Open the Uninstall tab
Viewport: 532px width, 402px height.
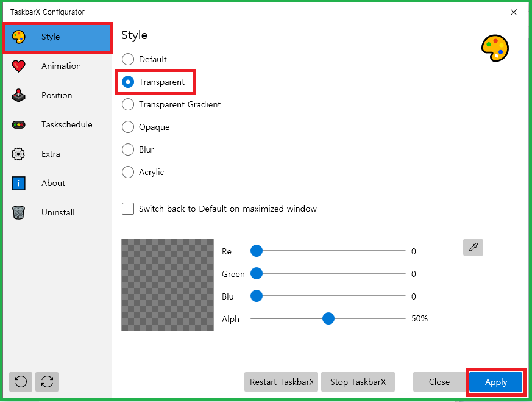(x=58, y=212)
